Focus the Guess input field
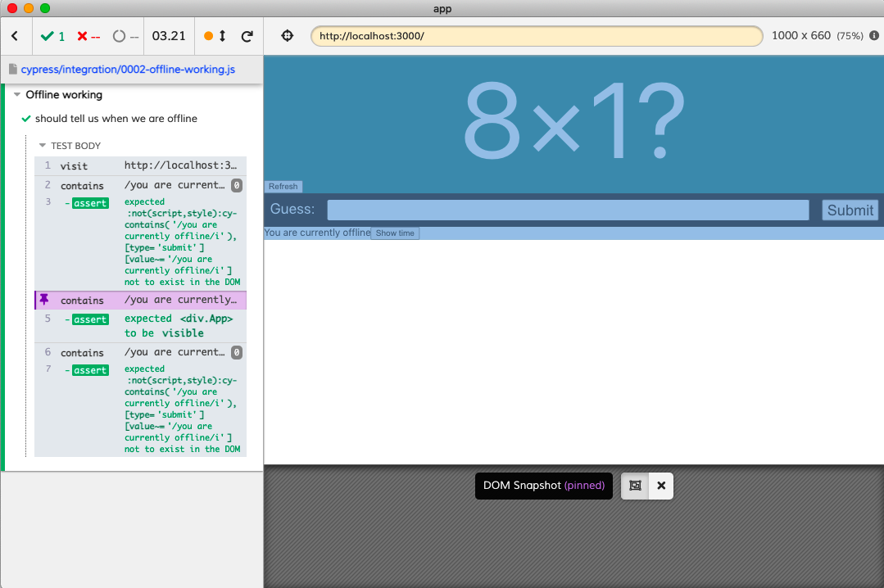Image resolution: width=884 pixels, height=588 pixels. 568,210
